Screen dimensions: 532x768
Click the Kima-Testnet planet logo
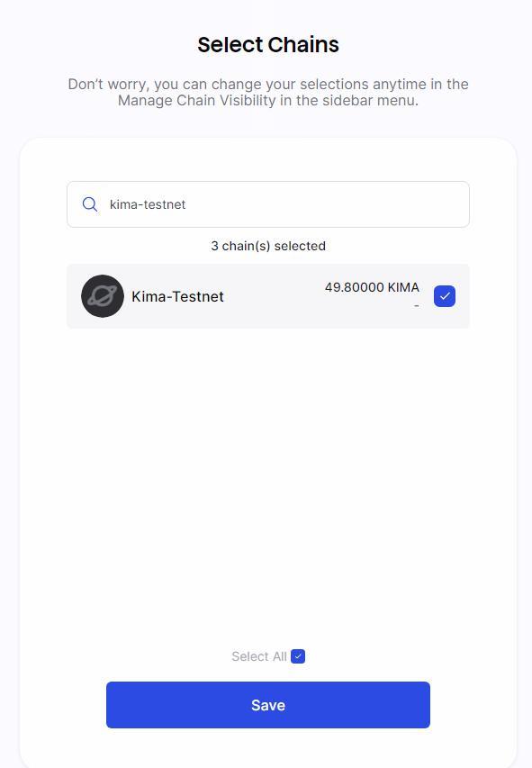click(103, 296)
